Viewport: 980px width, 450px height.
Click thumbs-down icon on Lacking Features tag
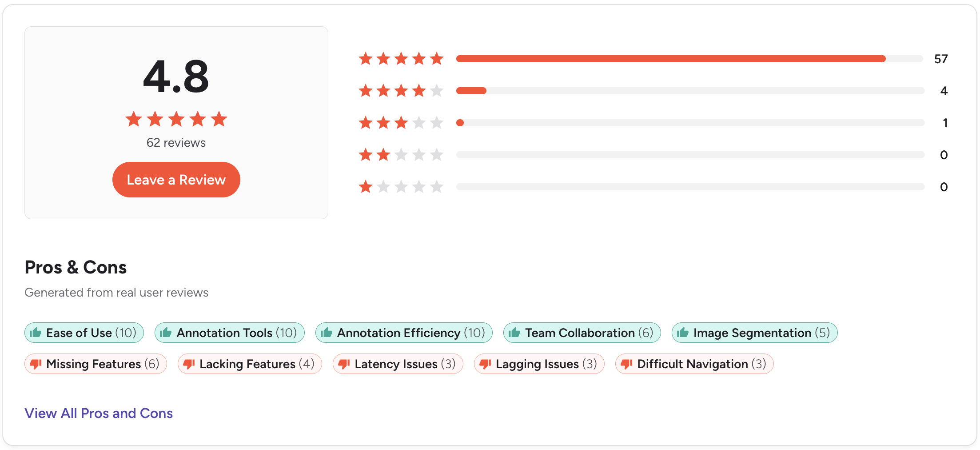[x=189, y=364]
